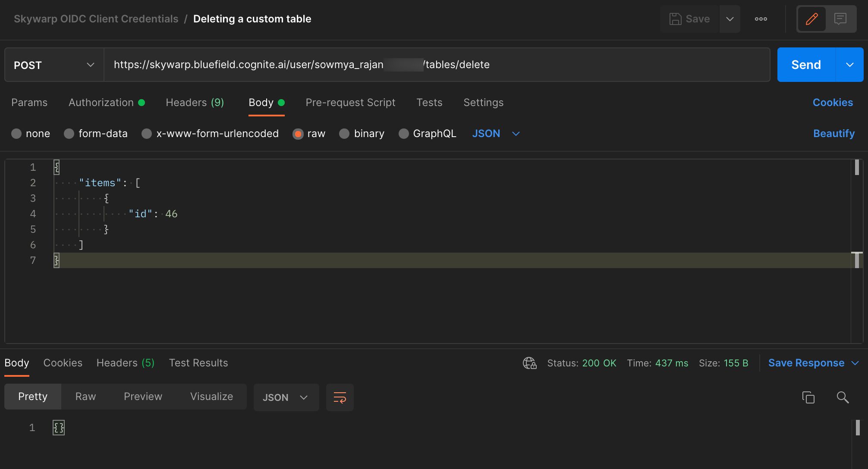Open the POST method dropdown
The height and width of the screenshot is (469, 868).
(54, 65)
